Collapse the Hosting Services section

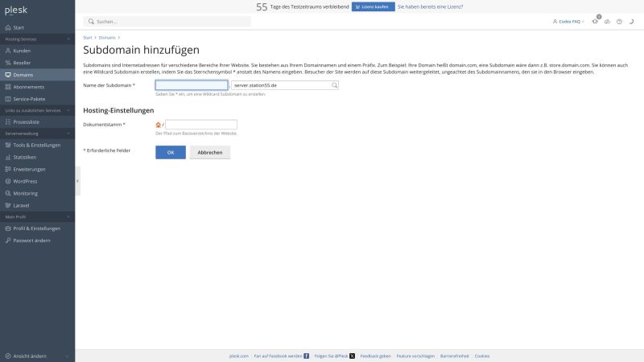68,39
